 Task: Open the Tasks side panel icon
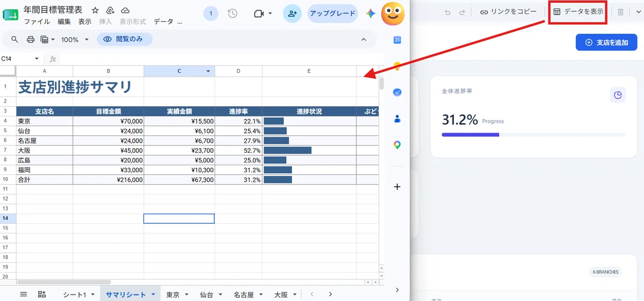pyautogui.click(x=397, y=92)
